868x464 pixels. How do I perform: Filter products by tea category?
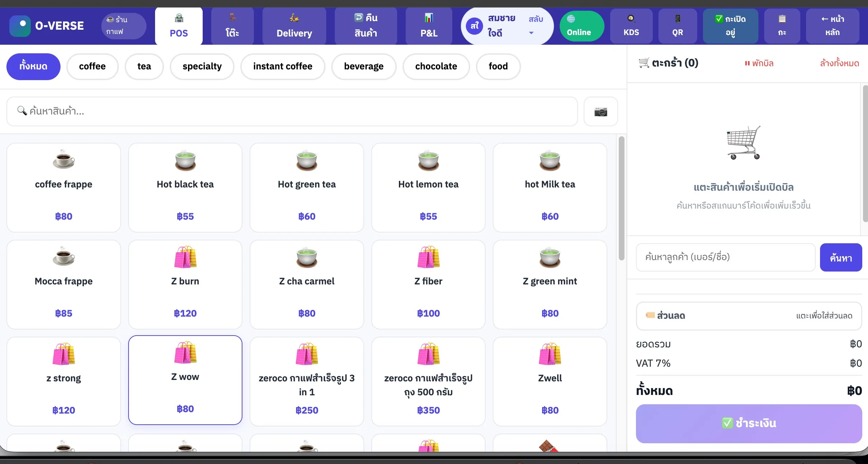[x=144, y=67]
